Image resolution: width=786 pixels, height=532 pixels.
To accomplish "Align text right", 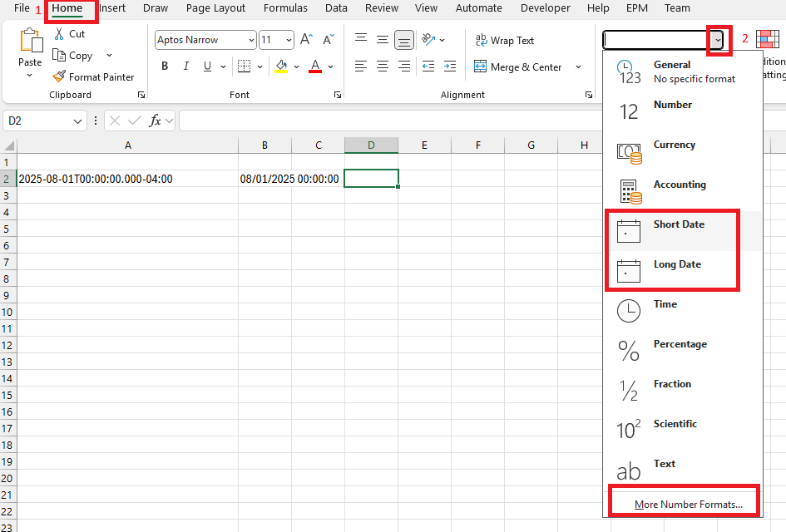I will click(x=404, y=66).
